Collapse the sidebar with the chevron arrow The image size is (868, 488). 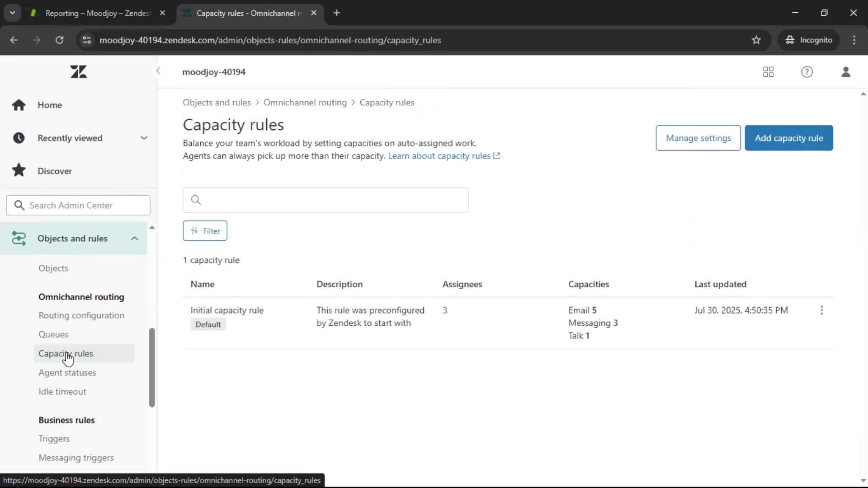click(x=158, y=71)
